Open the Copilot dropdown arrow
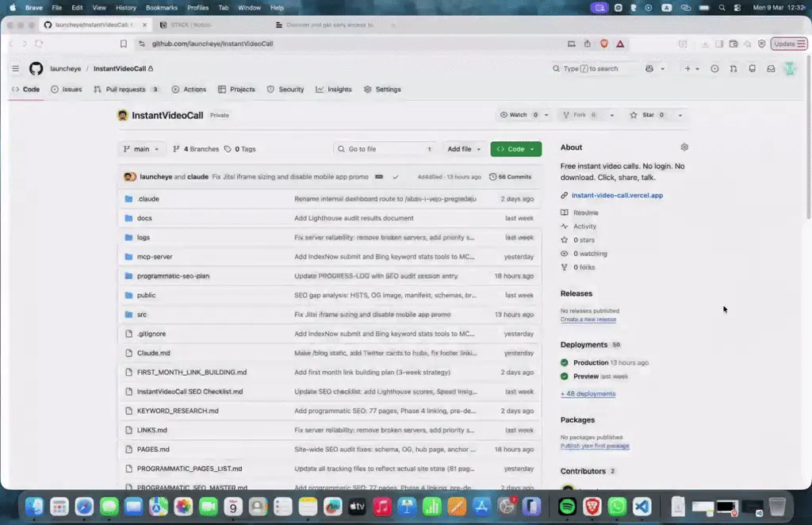The width and height of the screenshot is (812, 525). (x=662, y=68)
